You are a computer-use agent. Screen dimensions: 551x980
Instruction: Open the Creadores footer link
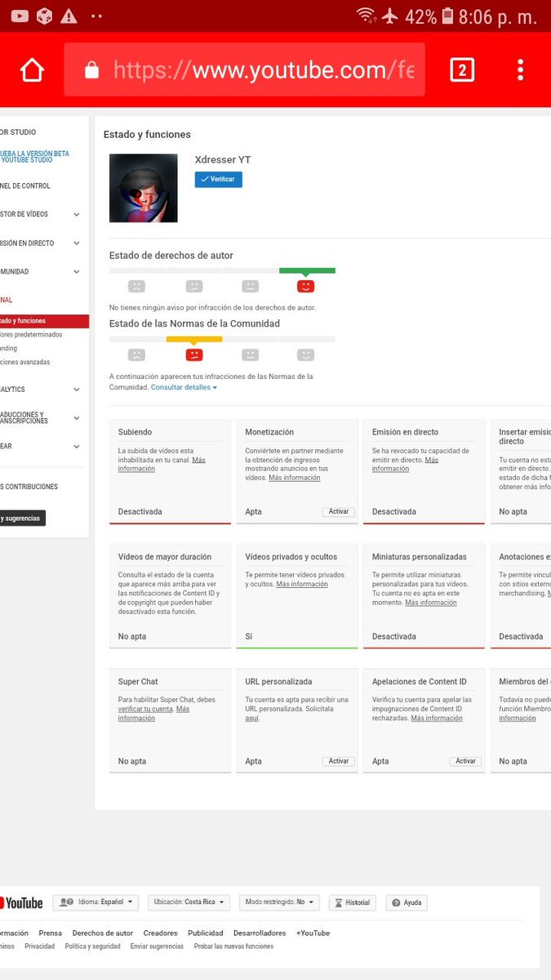160,933
